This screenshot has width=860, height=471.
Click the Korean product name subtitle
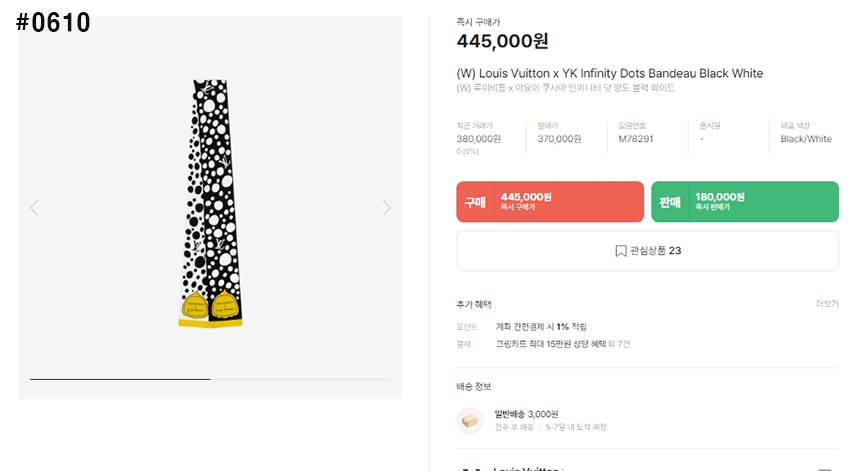[x=565, y=88]
